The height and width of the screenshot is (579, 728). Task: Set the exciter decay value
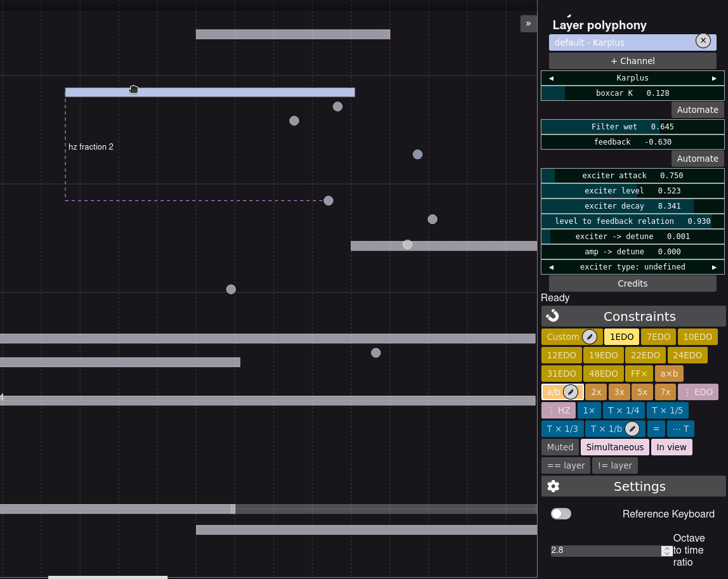(x=632, y=206)
